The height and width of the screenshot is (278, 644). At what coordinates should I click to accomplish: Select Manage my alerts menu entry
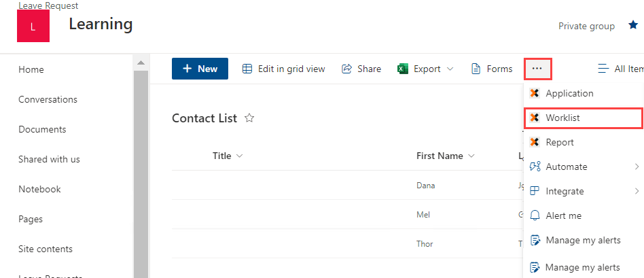(582, 240)
